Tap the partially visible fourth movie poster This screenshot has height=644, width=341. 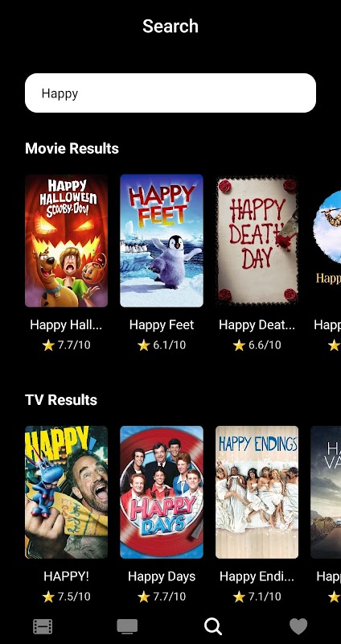click(x=327, y=241)
